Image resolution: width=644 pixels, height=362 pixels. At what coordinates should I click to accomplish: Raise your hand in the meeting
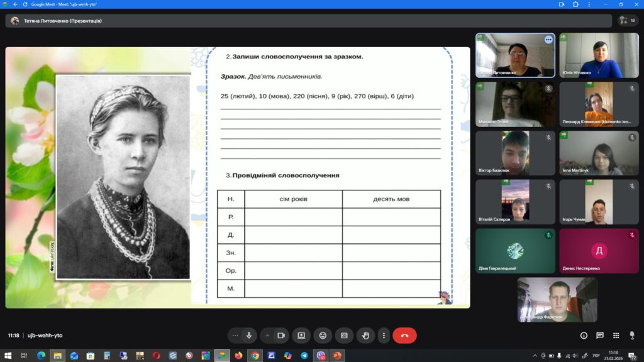(x=365, y=336)
